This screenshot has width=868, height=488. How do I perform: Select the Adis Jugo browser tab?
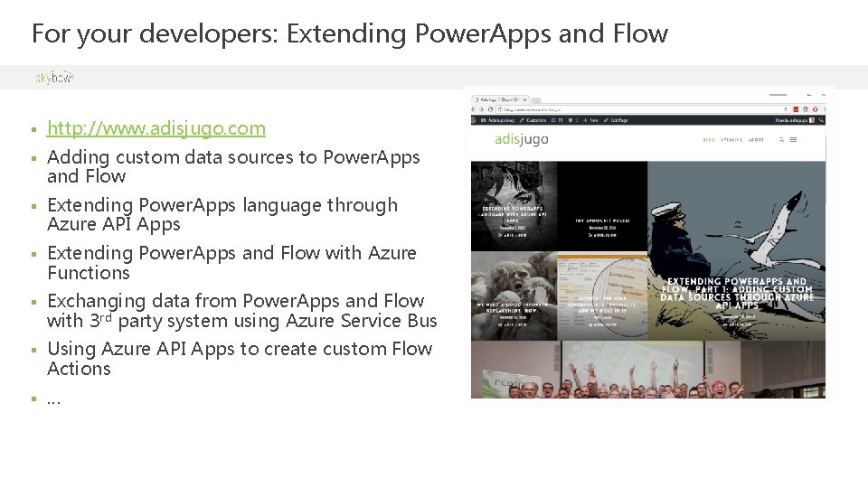tap(500, 100)
